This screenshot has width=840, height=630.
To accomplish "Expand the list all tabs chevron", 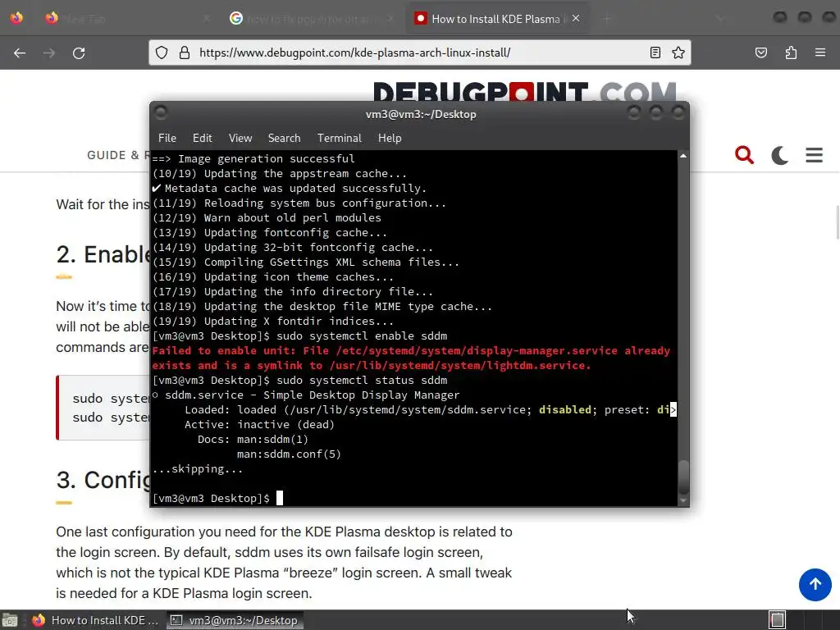I will [x=720, y=19].
